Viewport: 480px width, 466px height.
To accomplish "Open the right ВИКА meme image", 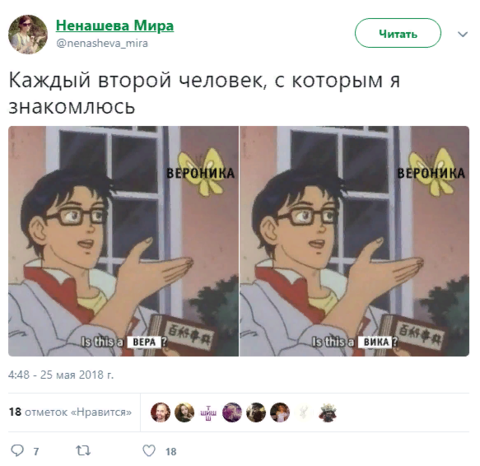I will (355, 241).
